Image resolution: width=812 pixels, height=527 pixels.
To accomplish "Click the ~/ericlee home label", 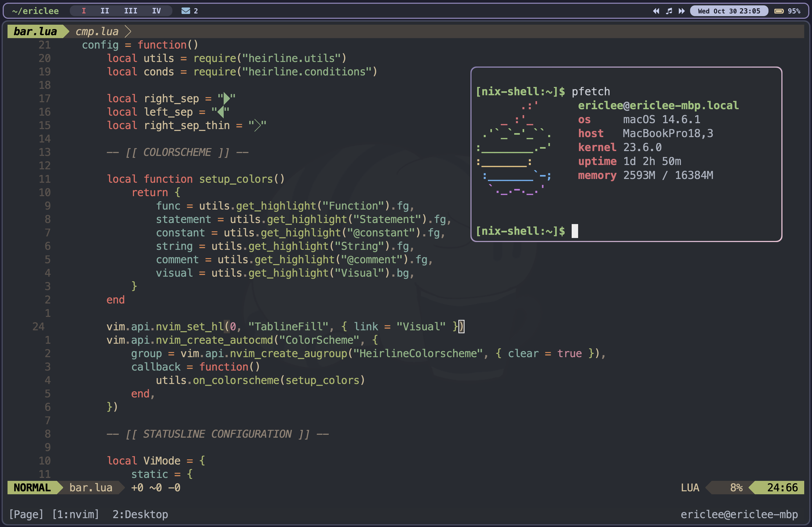I will 35,11.
